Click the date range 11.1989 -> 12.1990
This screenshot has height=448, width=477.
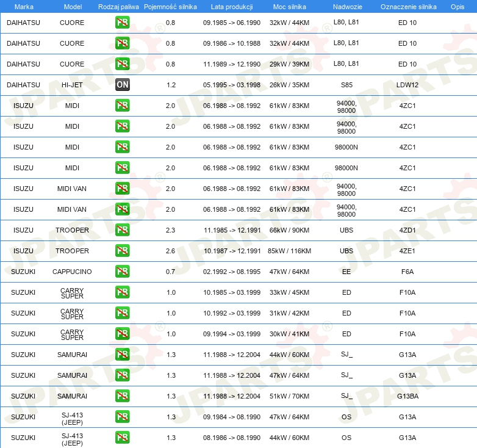(232, 64)
